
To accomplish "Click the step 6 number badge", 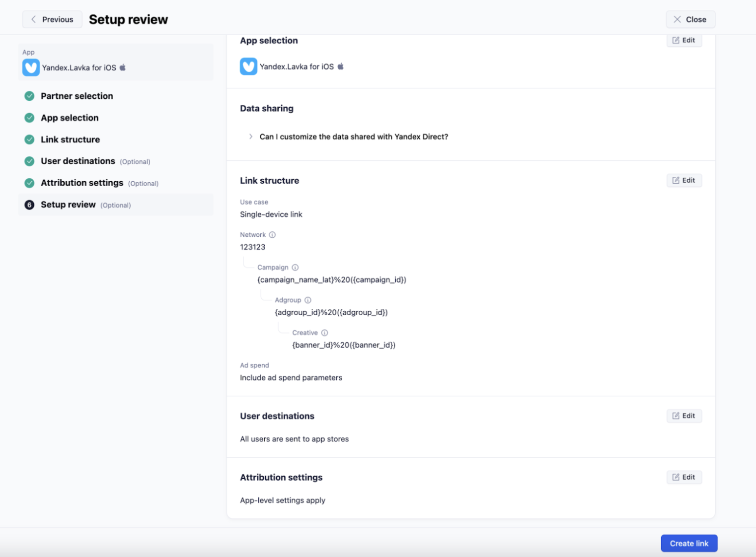I will pos(29,205).
